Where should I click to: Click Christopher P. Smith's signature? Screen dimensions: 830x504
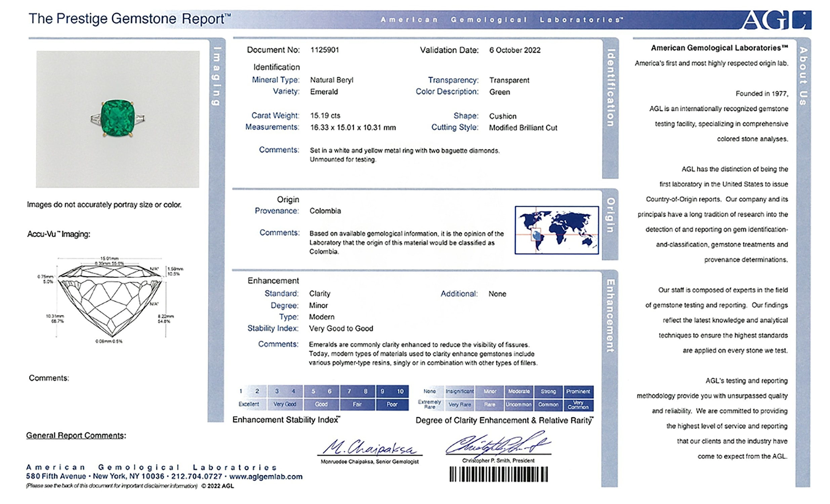tap(498, 444)
